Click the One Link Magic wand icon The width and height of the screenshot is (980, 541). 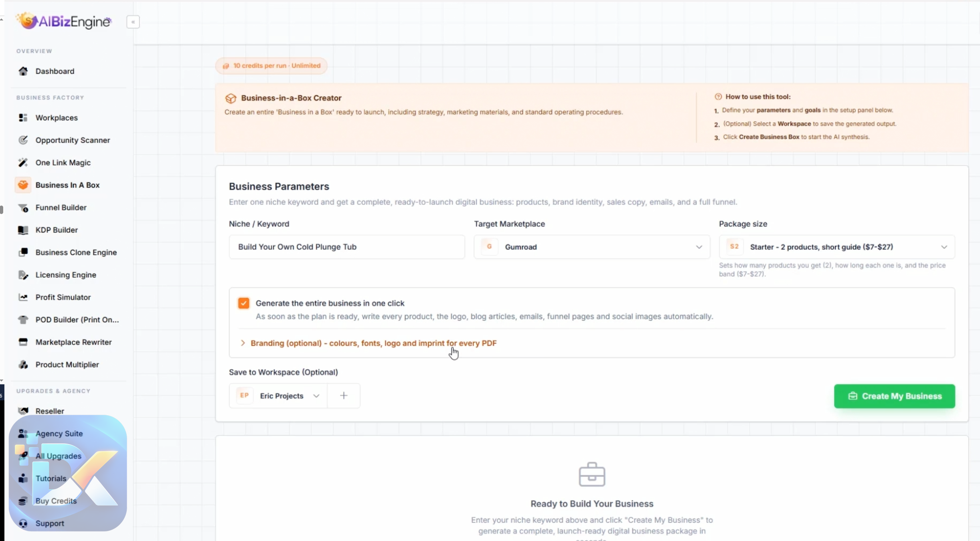click(x=23, y=163)
